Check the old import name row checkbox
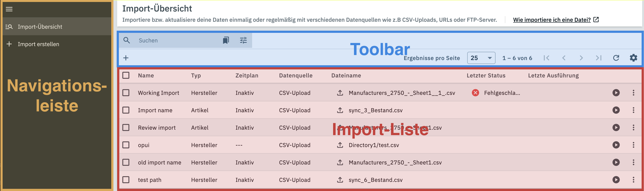Screen dimensions: 644x191 [126, 162]
